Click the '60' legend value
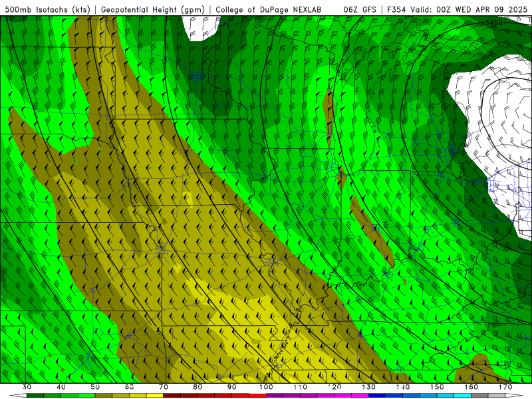This screenshot has width=532, height=399. coord(129,387)
